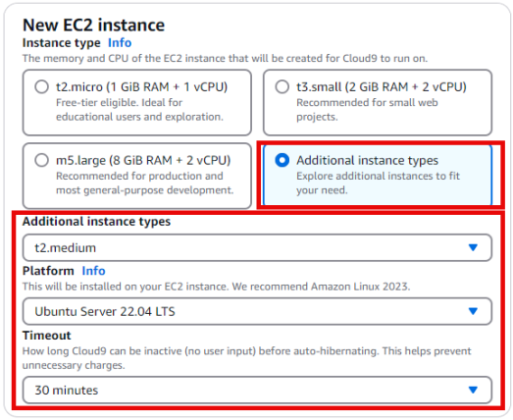Click the arrow icon on t2.medium dropdown

pyautogui.click(x=473, y=247)
